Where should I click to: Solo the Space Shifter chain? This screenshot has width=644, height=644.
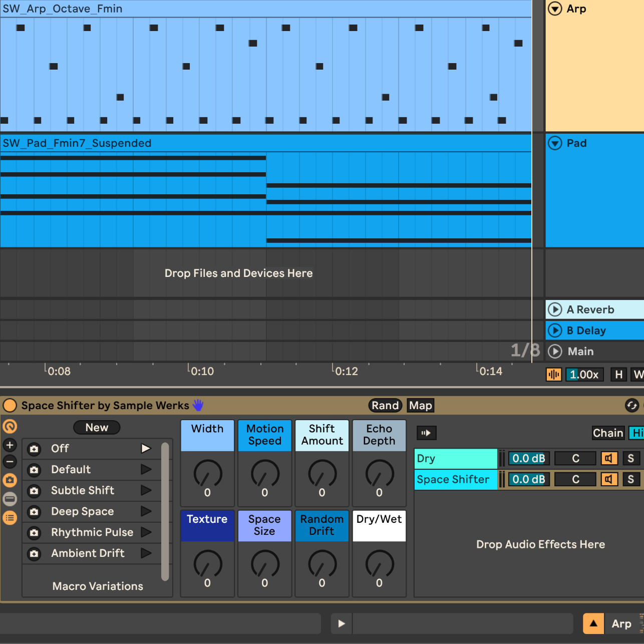tap(630, 479)
